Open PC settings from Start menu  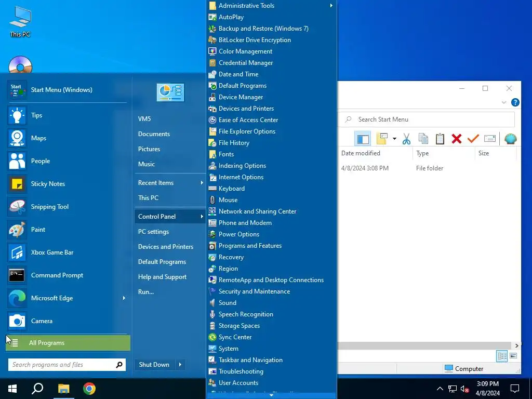(x=170, y=232)
